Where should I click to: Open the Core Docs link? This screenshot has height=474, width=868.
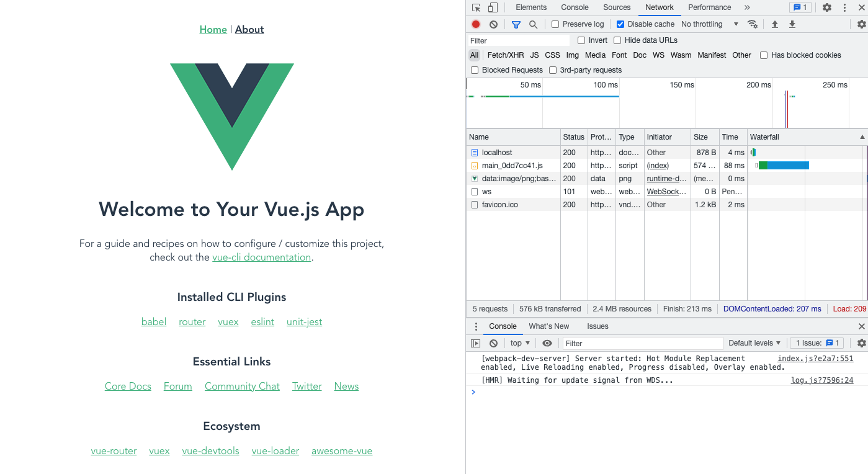128,387
